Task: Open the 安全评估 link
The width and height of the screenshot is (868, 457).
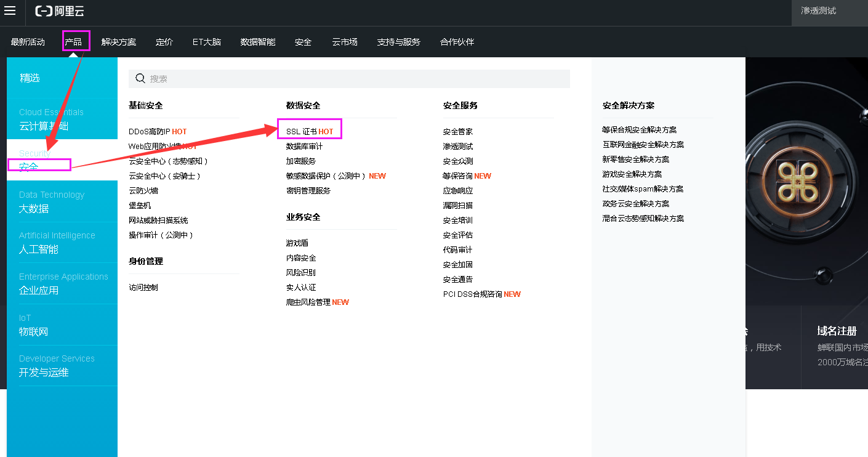Action: tap(458, 235)
